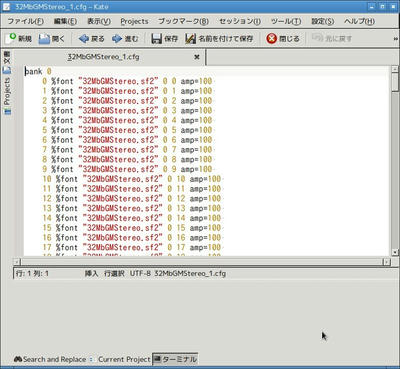Click line '5 %font' with 0 5 amp=100
This screenshot has width=400, height=369.
(x=127, y=130)
